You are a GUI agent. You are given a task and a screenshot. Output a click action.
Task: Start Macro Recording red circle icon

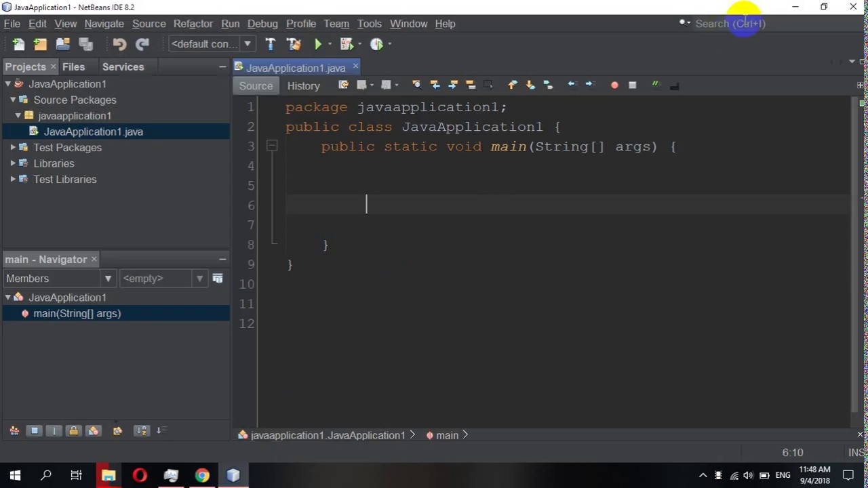614,85
